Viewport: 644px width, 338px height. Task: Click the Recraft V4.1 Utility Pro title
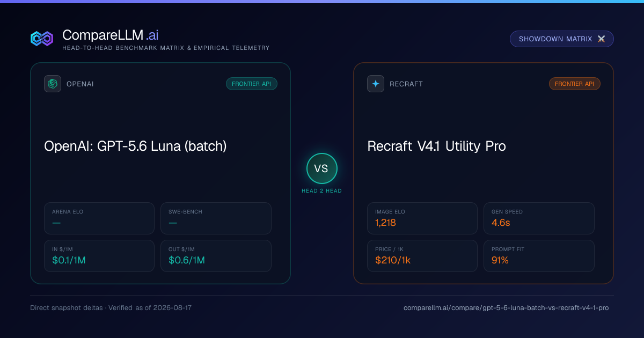click(x=436, y=146)
